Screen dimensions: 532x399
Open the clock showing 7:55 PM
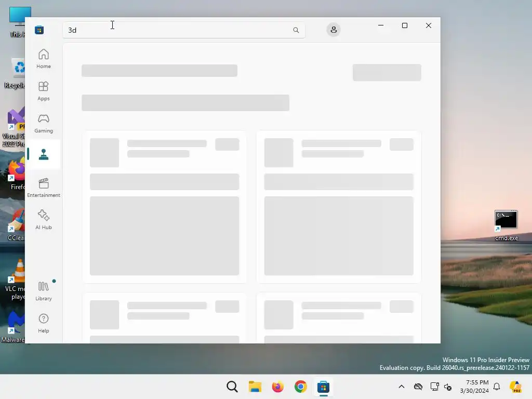474,387
